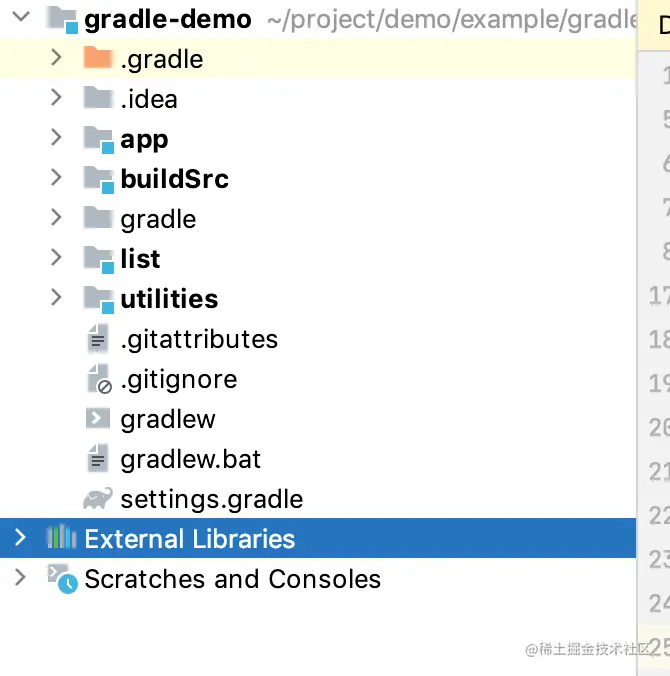Expand the External Libraries node
This screenshot has width=670, height=676.
(20, 539)
